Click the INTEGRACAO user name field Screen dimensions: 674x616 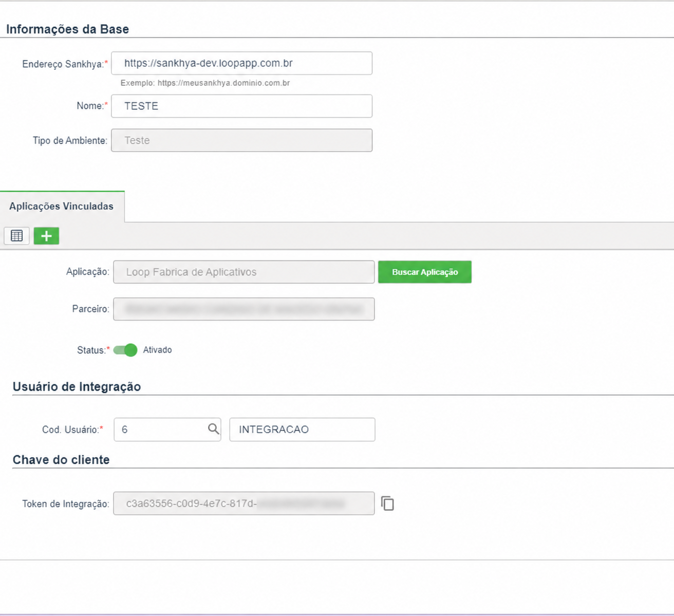(x=302, y=430)
